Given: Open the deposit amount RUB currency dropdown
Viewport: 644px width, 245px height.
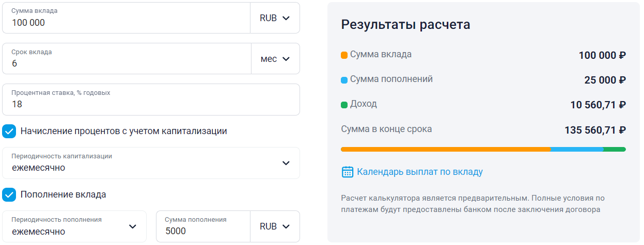Looking at the screenshot, I should (275, 18).
